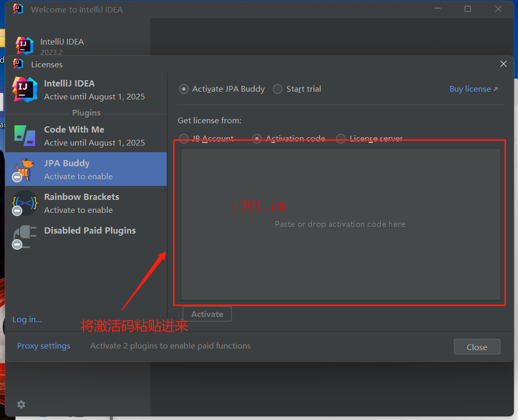Click the Rainbow Brackets icon
The image size is (518, 420).
(25, 202)
